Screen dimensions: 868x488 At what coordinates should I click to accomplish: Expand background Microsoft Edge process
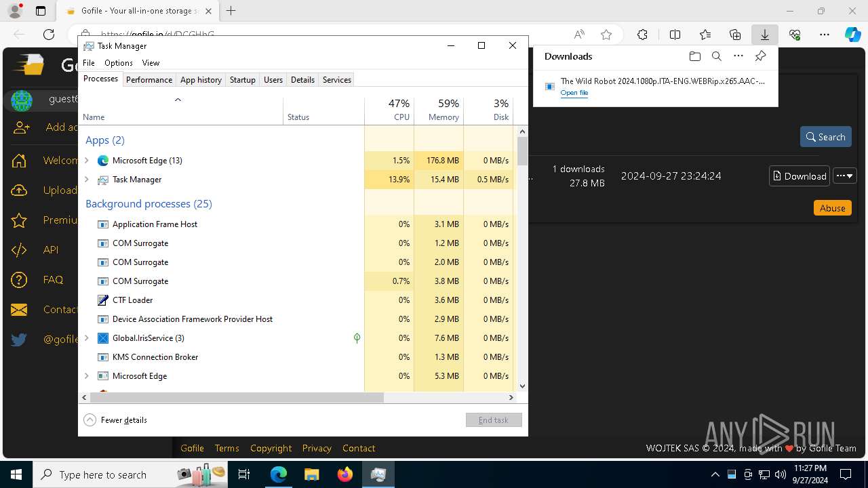click(87, 376)
